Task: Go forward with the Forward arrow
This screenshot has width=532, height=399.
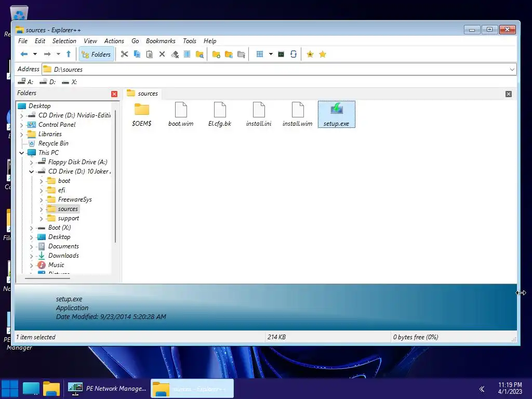Action: coord(47,54)
